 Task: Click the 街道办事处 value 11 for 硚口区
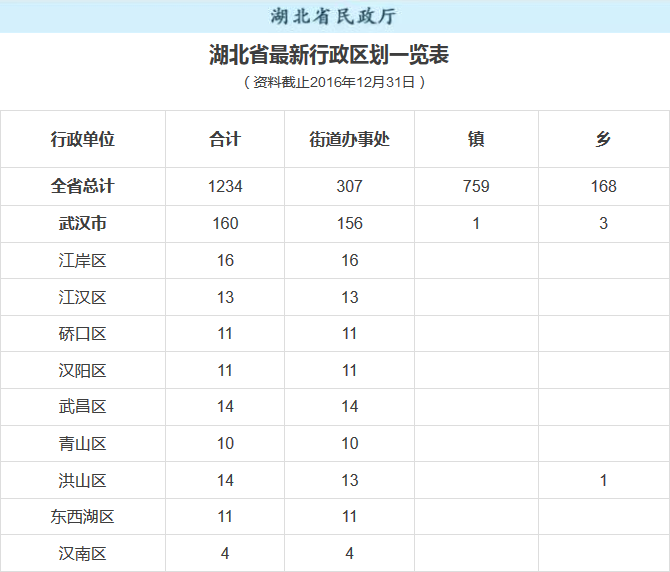click(x=350, y=334)
